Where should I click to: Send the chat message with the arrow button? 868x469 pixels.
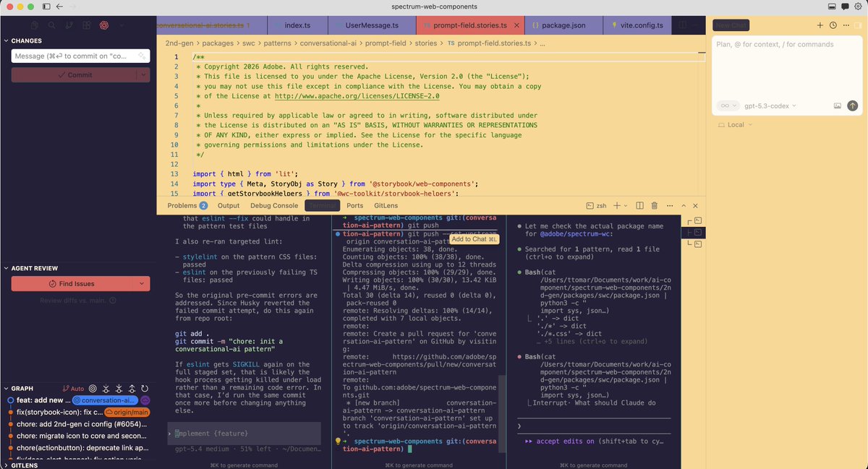click(x=853, y=106)
